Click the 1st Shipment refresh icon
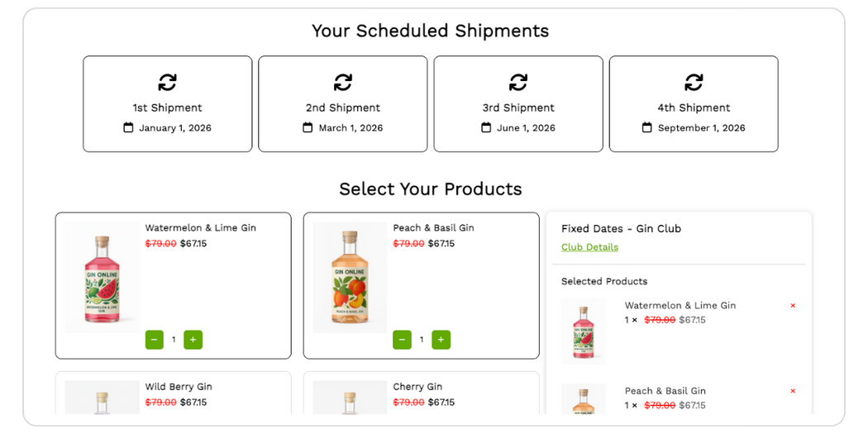Screen dimensions: 868x434 [x=167, y=82]
